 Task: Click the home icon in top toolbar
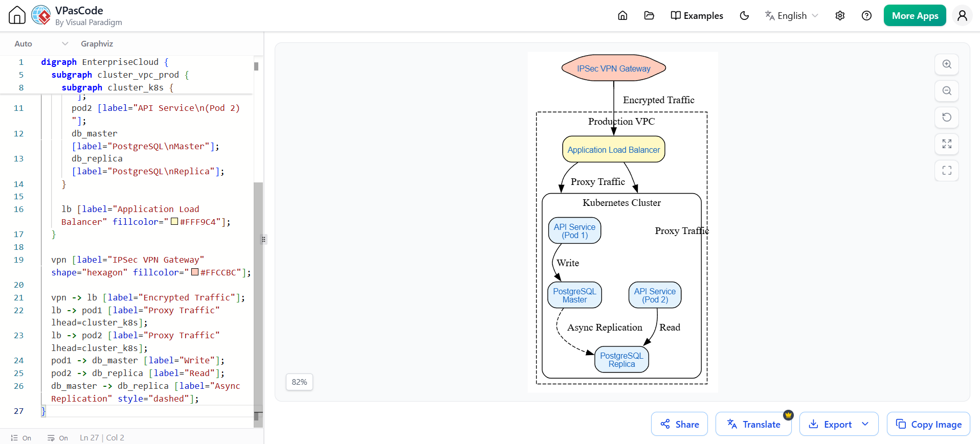(622, 15)
